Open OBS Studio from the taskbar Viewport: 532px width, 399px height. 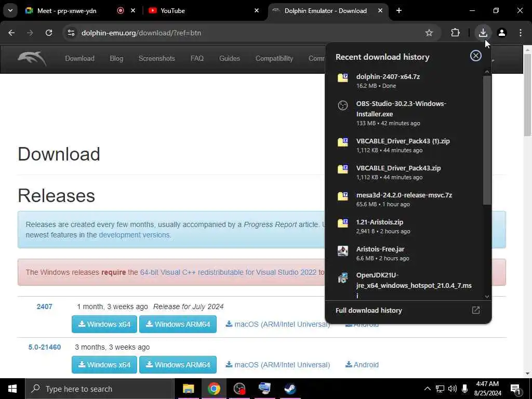[x=240, y=389]
